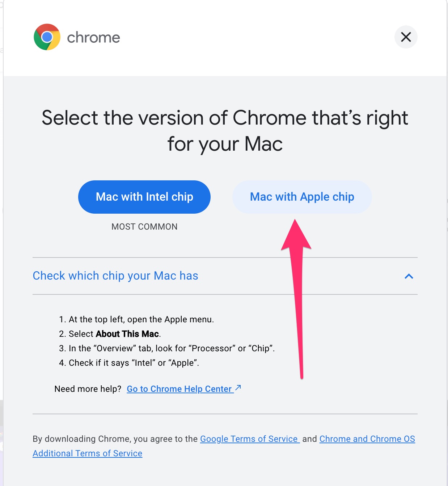Toggle the "Check which chip your Mac has" heading
This screenshot has height=486, width=448.
tap(115, 276)
